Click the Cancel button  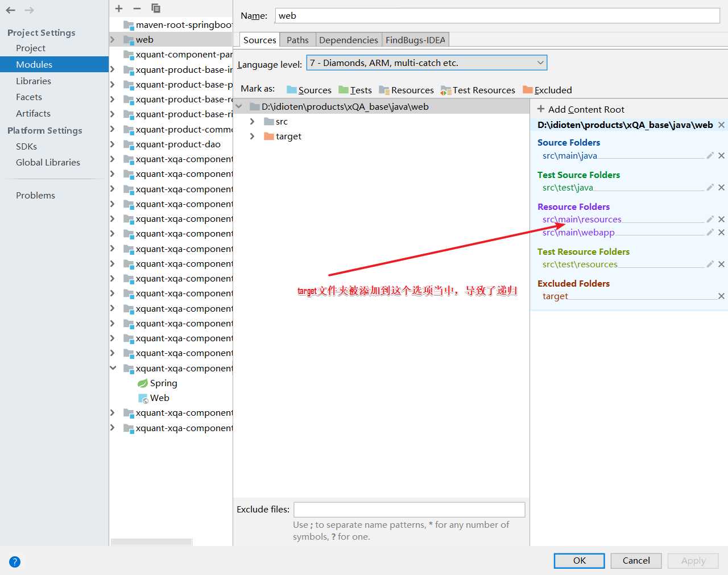(x=636, y=560)
